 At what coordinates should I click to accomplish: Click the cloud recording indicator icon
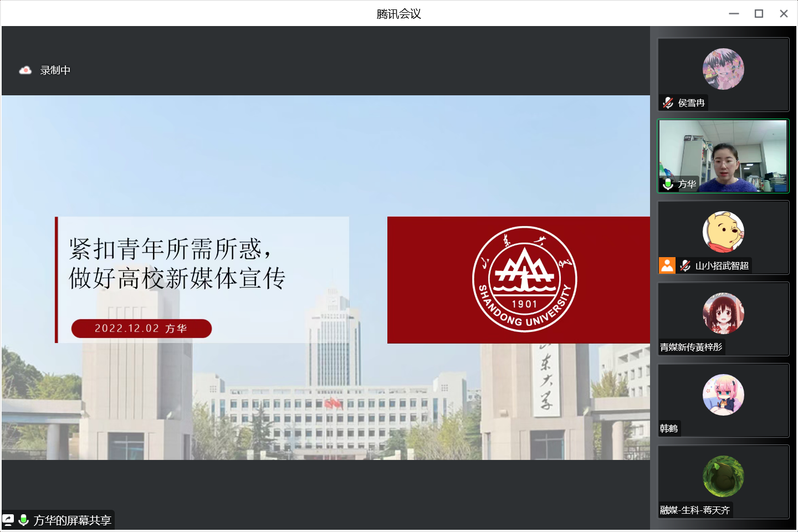pyautogui.click(x=25, y=70)
